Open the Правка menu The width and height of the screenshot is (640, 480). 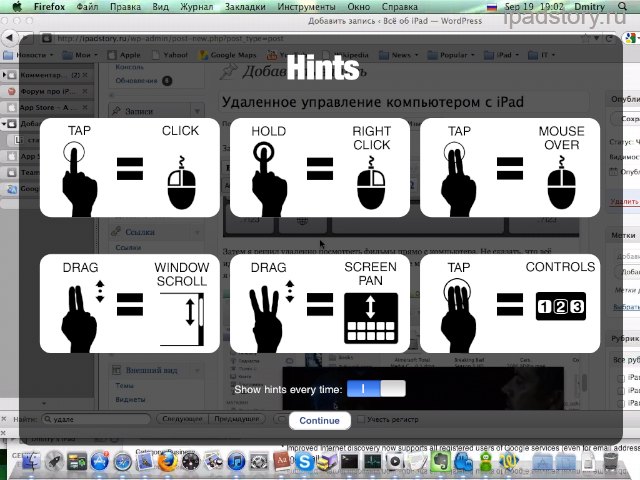pyautogui.click(x=125, y=7)
